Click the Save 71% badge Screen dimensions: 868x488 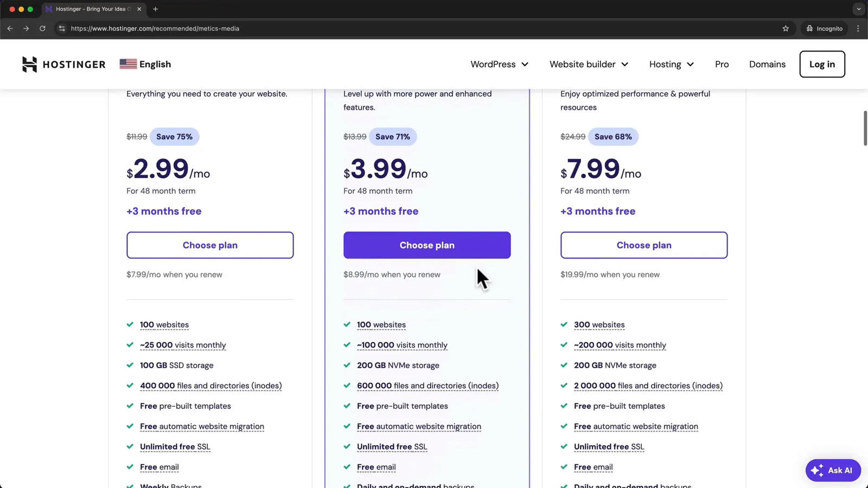[x=393, y=137]
